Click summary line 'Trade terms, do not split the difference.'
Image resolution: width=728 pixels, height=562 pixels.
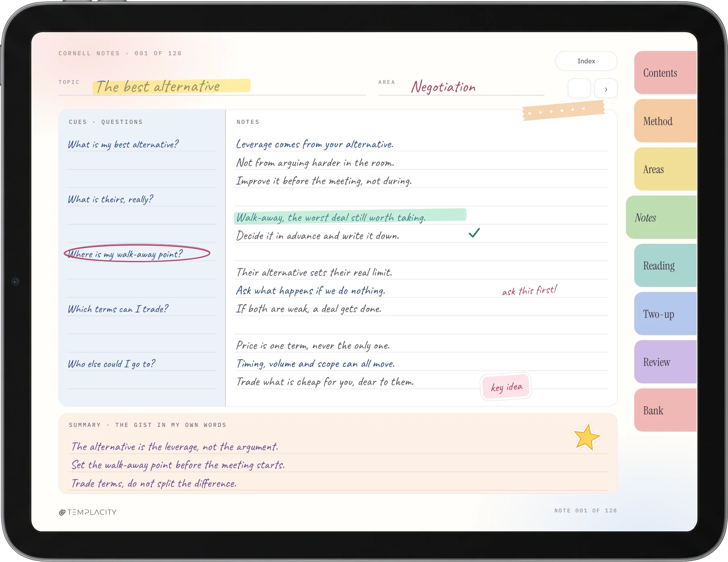tap(154, 483)
